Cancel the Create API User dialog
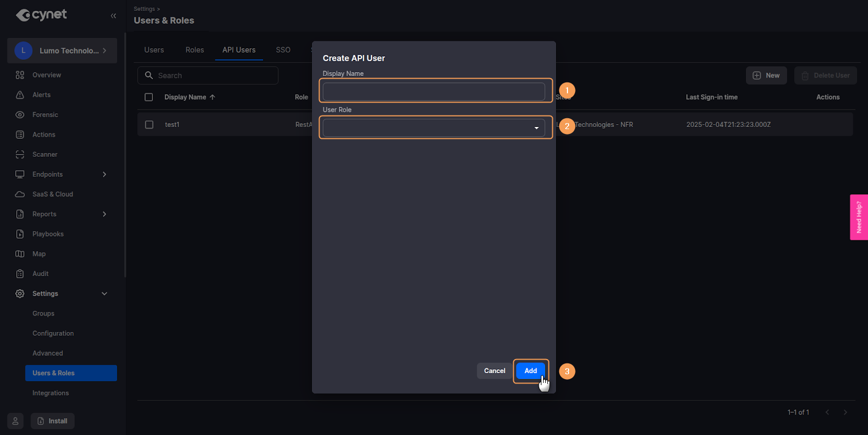The height and width of the screenshot is (435, 868). pyautogui.click(x=494, y=371)
